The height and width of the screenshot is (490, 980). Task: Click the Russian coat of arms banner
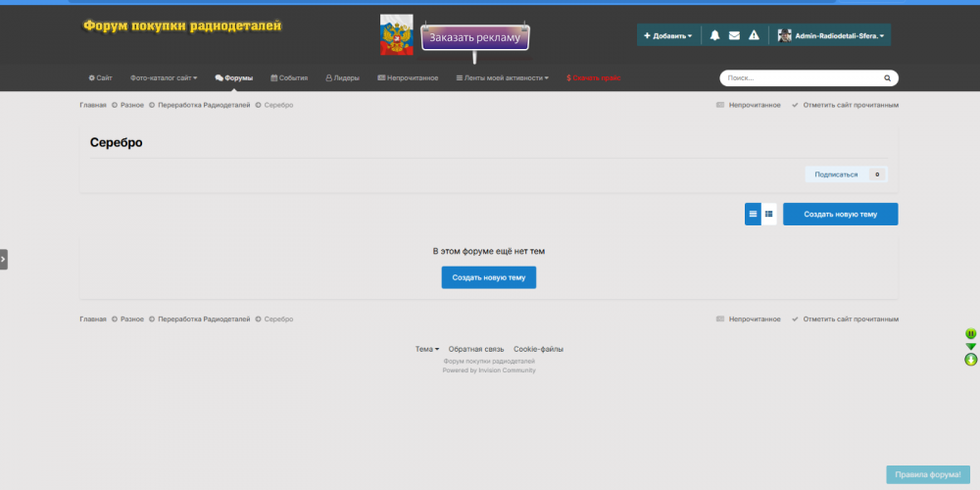tap(396, 35)
